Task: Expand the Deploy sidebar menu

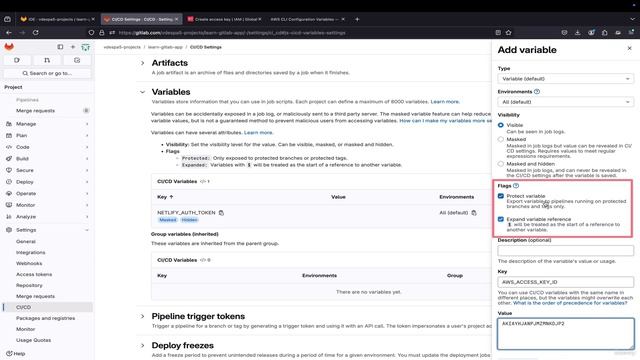Action: [x=48, y=182]
